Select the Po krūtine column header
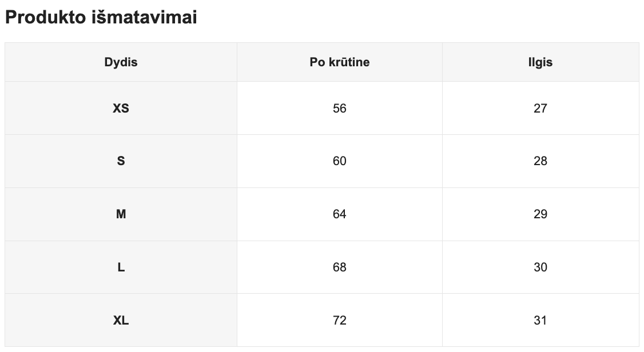The height and width of the screenshot is (352, 644). pyautogui.click(x=339, y=62)
